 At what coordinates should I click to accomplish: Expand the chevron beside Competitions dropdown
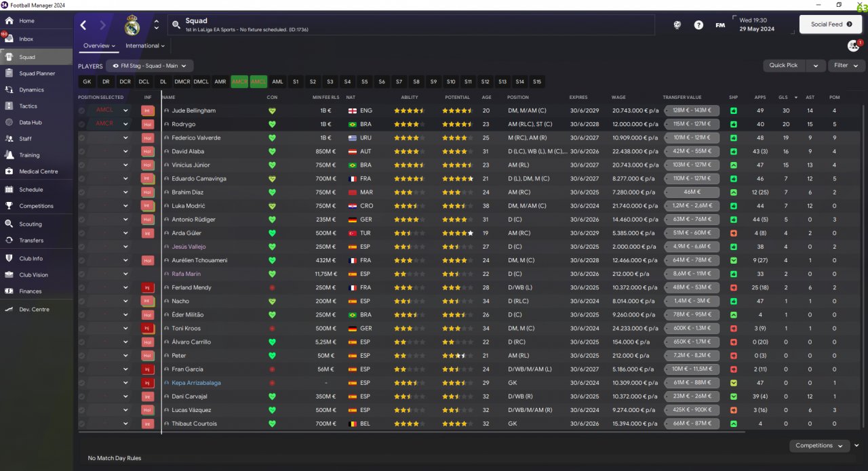click(x=856, y=445)
